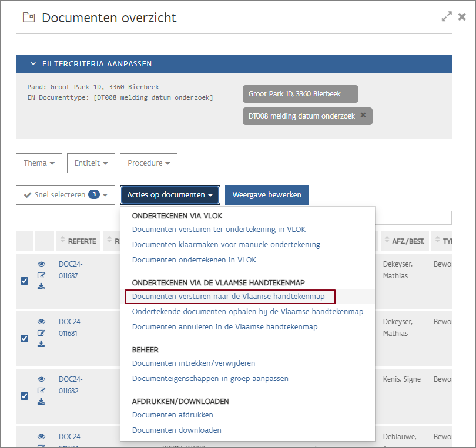
Task: Expand the Entiteit dropdown
Action: click(91, 163)
